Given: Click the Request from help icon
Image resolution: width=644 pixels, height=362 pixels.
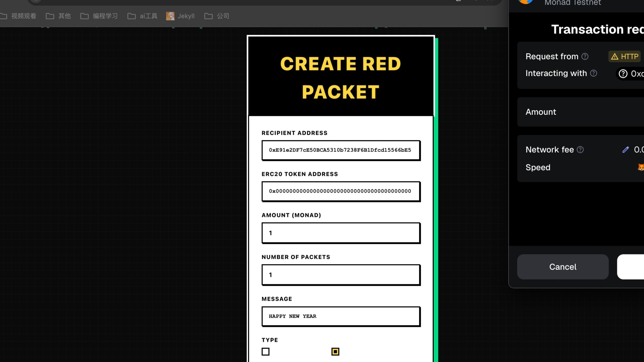Looking at the screenshot, I should pyautogui.click(x=585, y=57).
